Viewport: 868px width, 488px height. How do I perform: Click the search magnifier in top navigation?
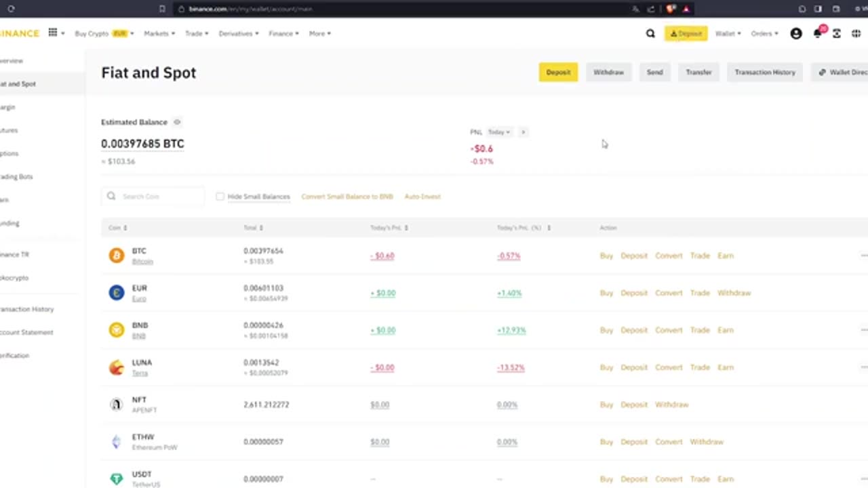[x=650, y=33]
